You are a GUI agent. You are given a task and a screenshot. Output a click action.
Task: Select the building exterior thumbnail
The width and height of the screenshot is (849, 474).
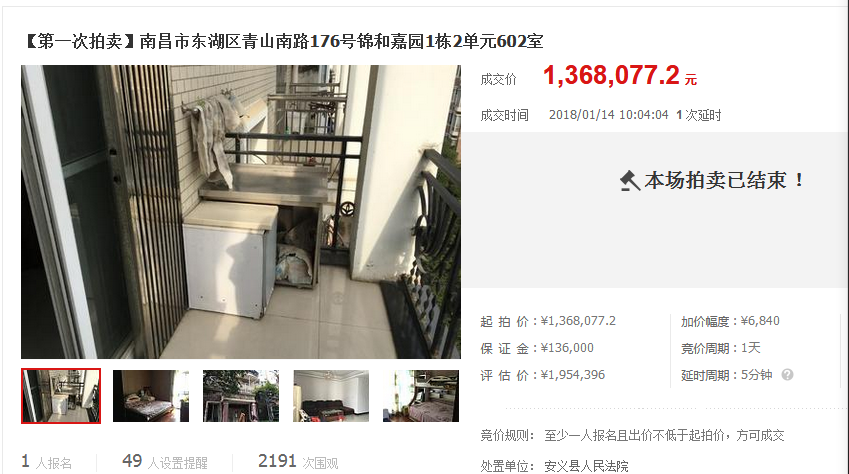point(241,396)
